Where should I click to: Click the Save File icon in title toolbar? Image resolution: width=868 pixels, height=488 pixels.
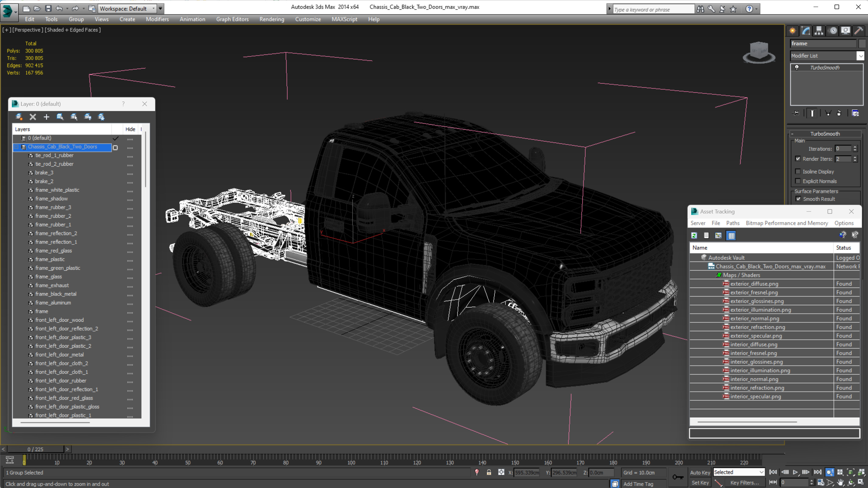click(x=48, y=9)
